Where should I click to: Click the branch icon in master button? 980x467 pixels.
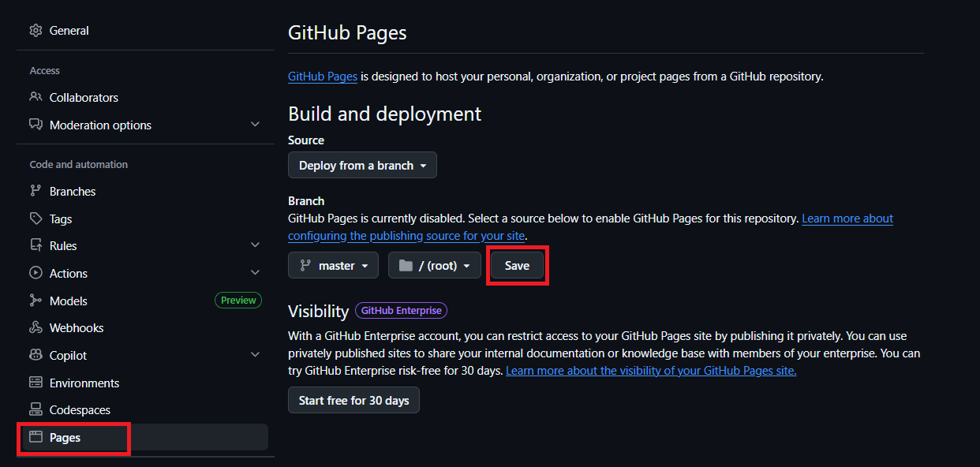tap(305, 266)
